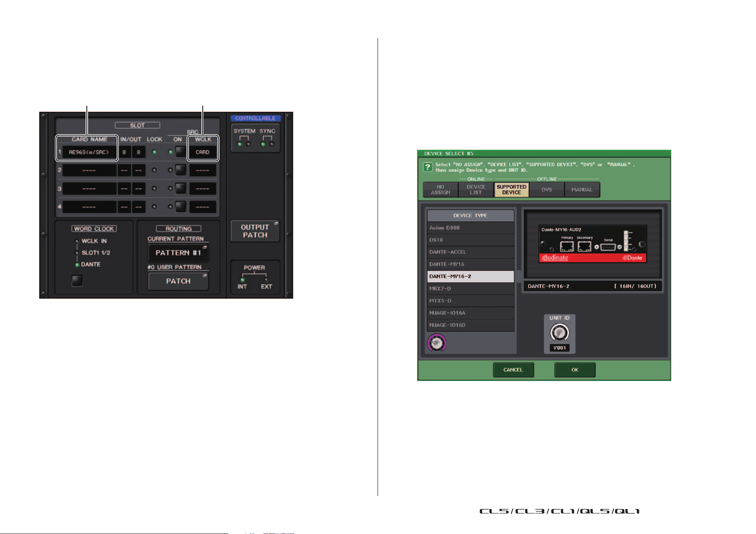Click the slot 2 card name field
The width and height of the screenshot is (756, 534).
89,170
